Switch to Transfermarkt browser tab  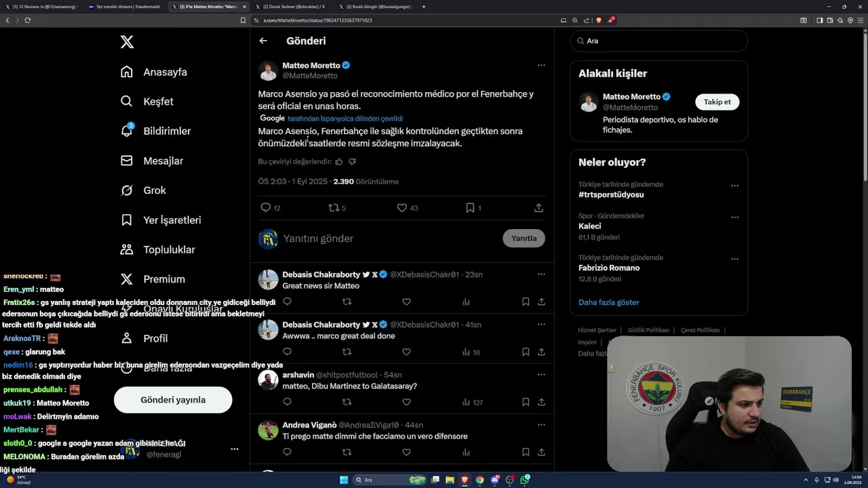pyautogui.click(x=125, y=7)
